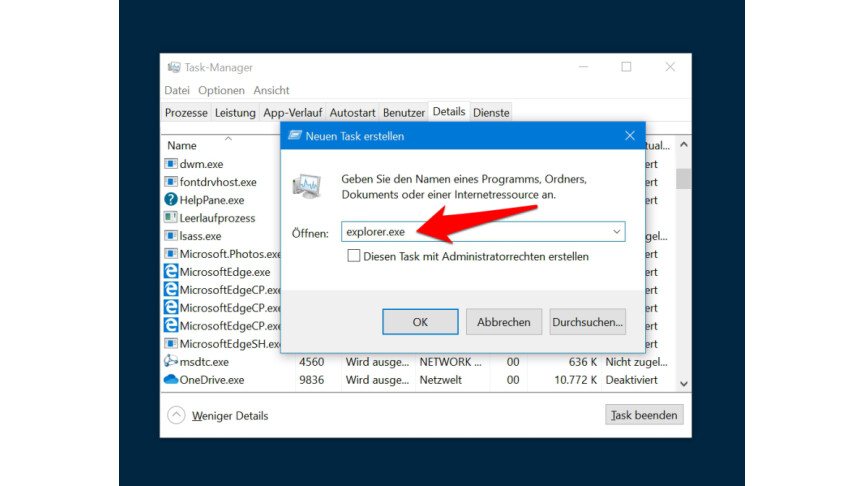
Task: Select the OneDrive.exe cloud icon
Action: [x=171, y=380]
